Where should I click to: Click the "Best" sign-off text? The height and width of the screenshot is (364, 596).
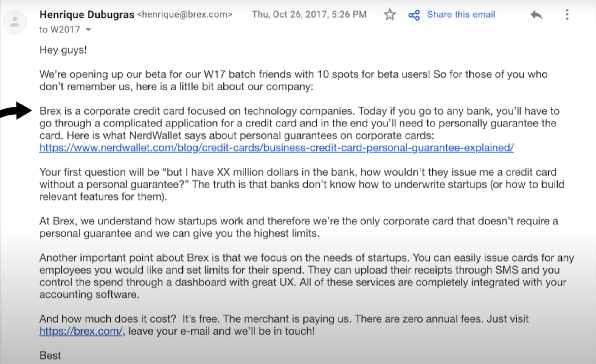pos(50,356)
